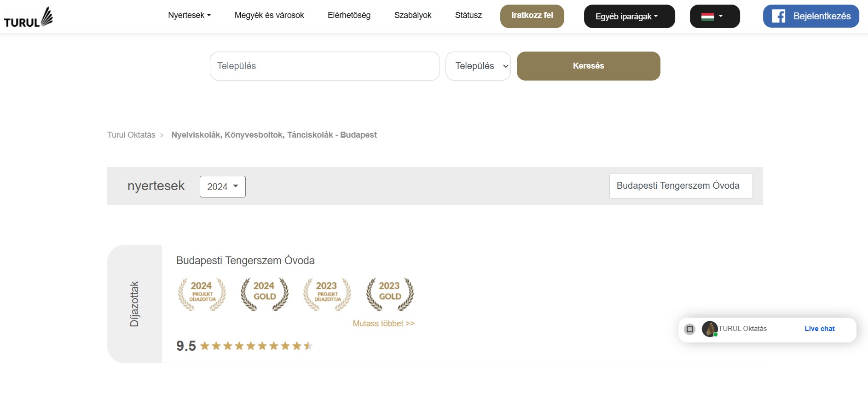Click the Iratkozz fel button
The height and width of the screenshot is (400, 868).
coord(532,16)
